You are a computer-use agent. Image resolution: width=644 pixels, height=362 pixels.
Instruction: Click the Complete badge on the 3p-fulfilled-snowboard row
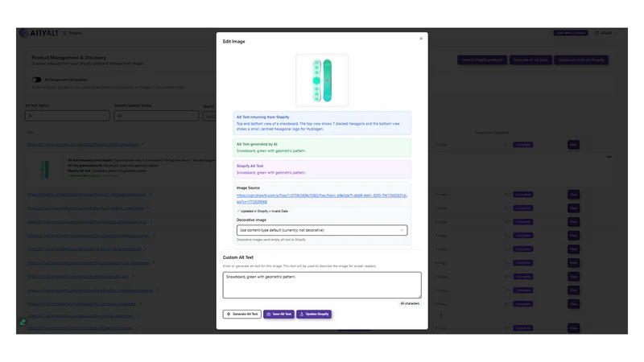(x=522, y=145)
